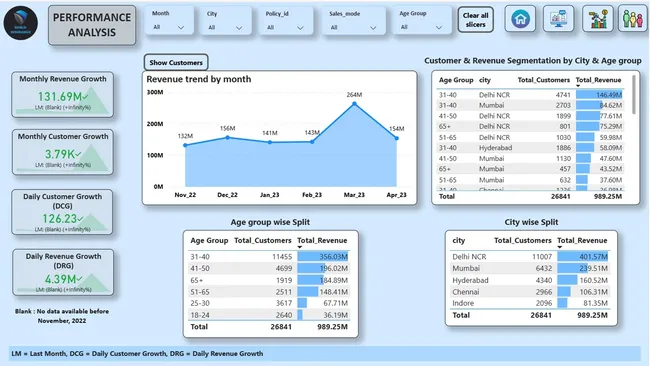Click the 43.52M revenue cell
The height and width of the screenshot is (366, 650).
599,169
